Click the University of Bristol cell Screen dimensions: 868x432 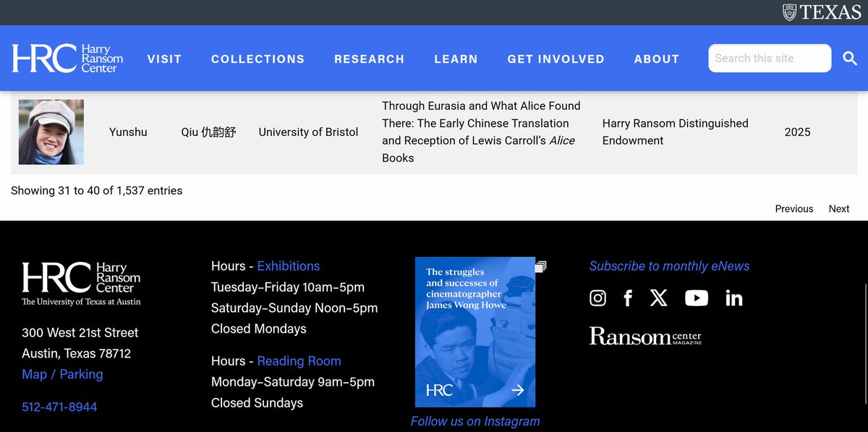308,132
